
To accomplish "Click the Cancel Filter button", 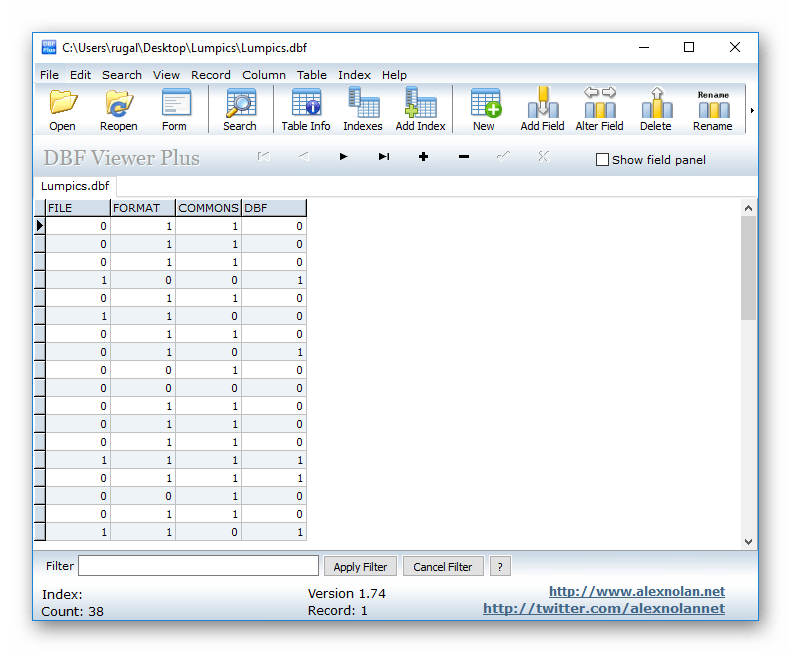I will (x=443, y=566).
